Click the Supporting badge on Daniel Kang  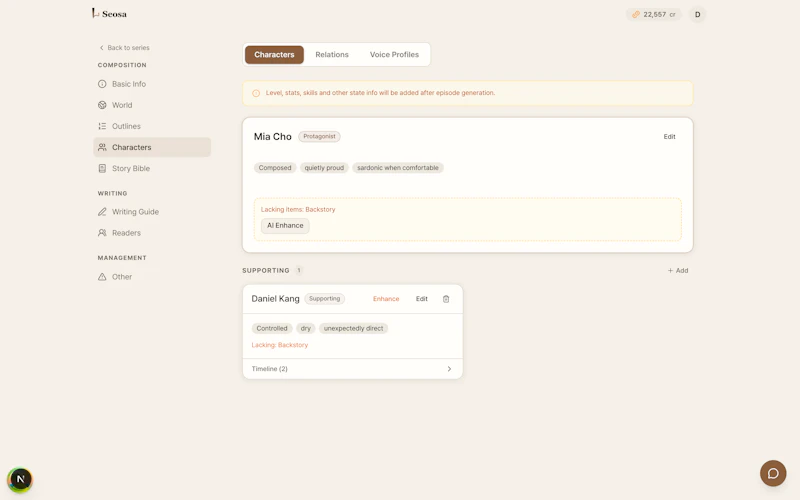click(324, 298)
